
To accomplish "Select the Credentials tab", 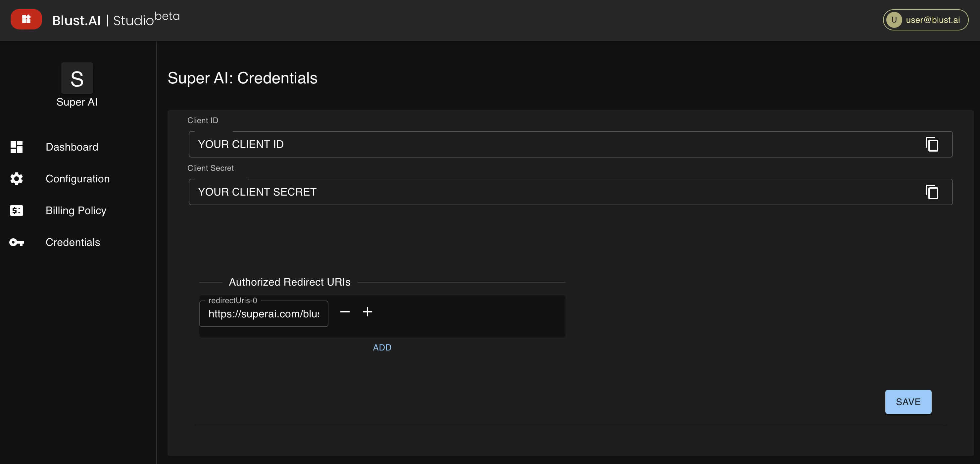I will coord(73,242).
